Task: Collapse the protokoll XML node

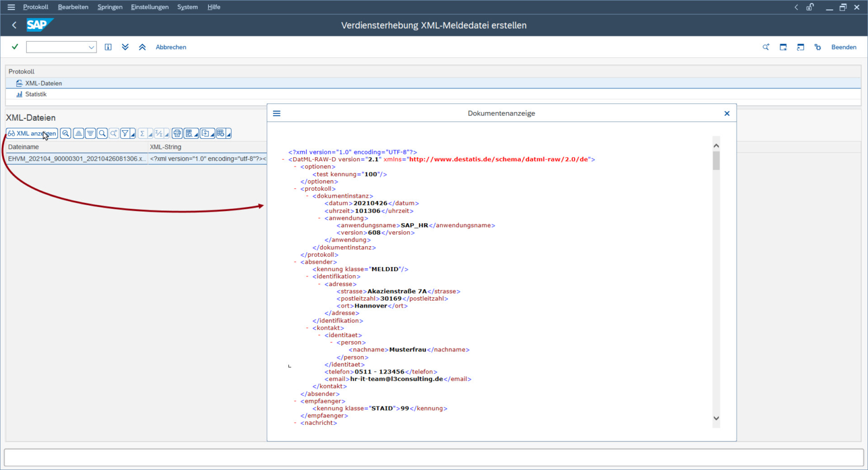Action: 295,189
